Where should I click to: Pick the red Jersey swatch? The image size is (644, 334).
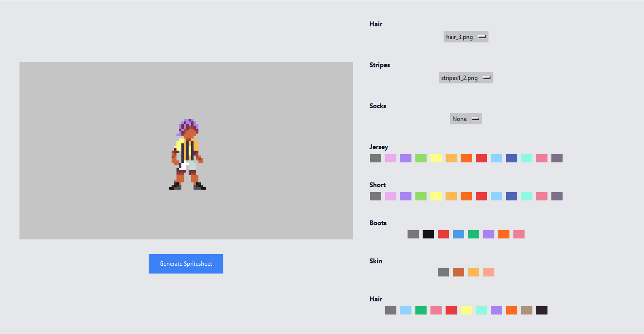pos(481,158)
